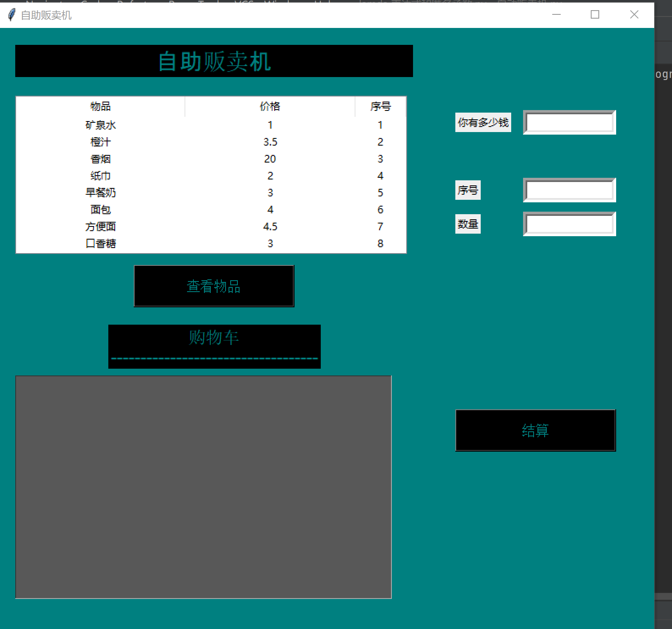Click the 价格 column header
The width and height of the screenshot is (672, 629).
[270, 106]
